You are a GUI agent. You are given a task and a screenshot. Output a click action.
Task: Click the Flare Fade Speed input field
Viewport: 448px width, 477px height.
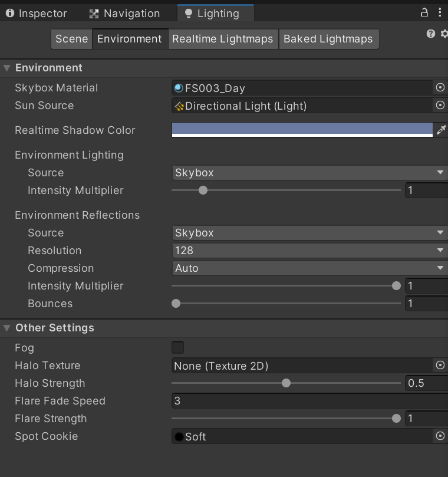click(309, 400)
